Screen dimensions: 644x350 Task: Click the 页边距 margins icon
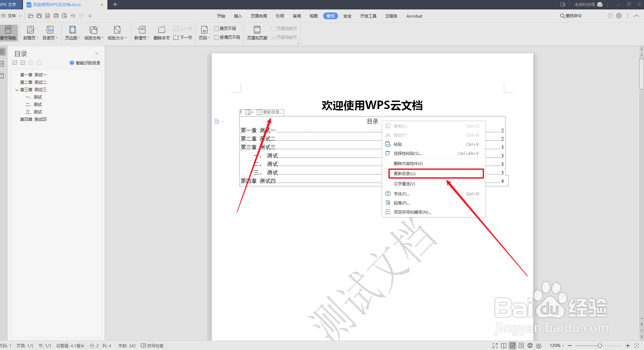coord(72,33)
